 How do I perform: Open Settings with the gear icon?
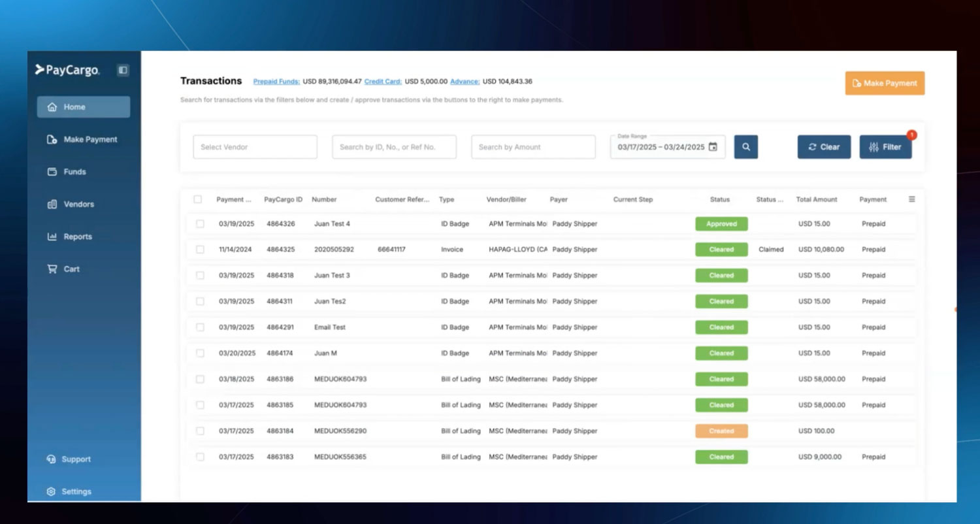52,491
